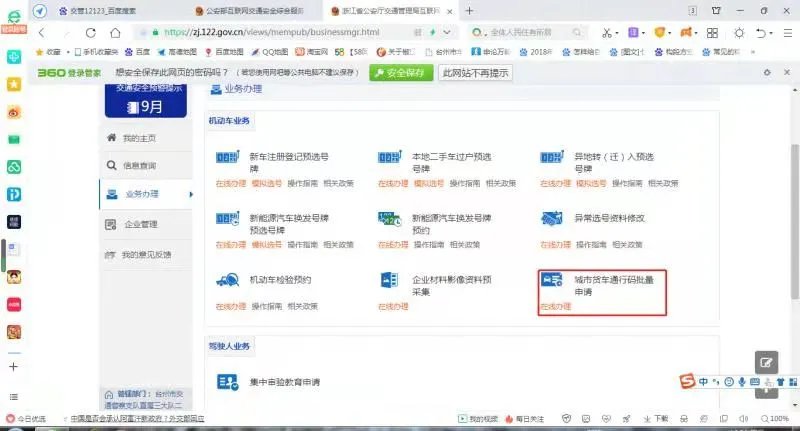Viewport: 800px width, 431px height.
Task: Click 操作指南 under 机动车检验预约
Action: [266, 306]
